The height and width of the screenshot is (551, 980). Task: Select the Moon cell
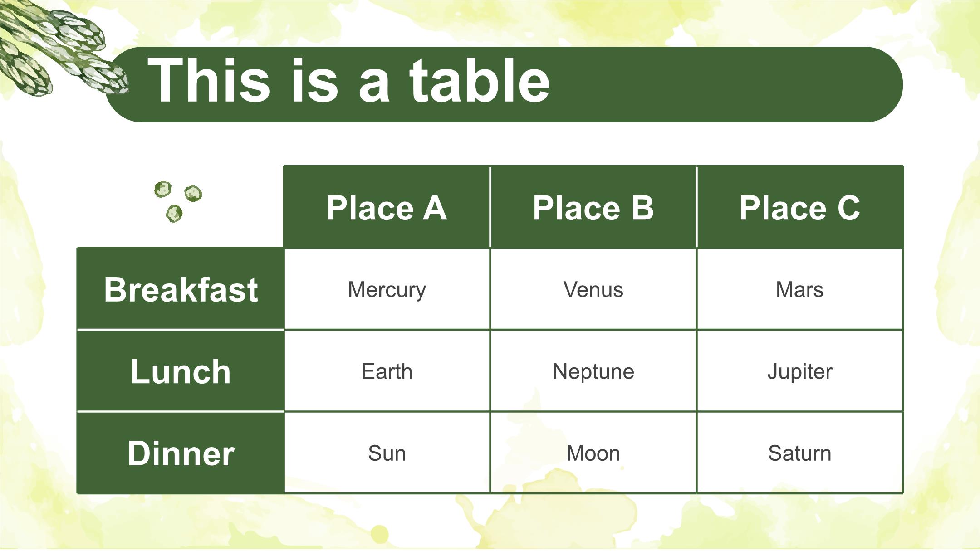tap(593, 453)
